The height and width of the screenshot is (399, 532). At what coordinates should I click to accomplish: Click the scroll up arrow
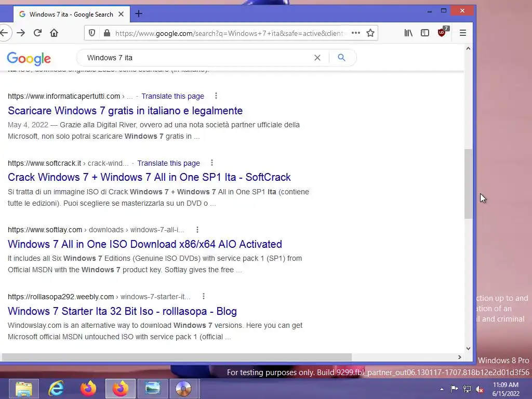point(468,48)
